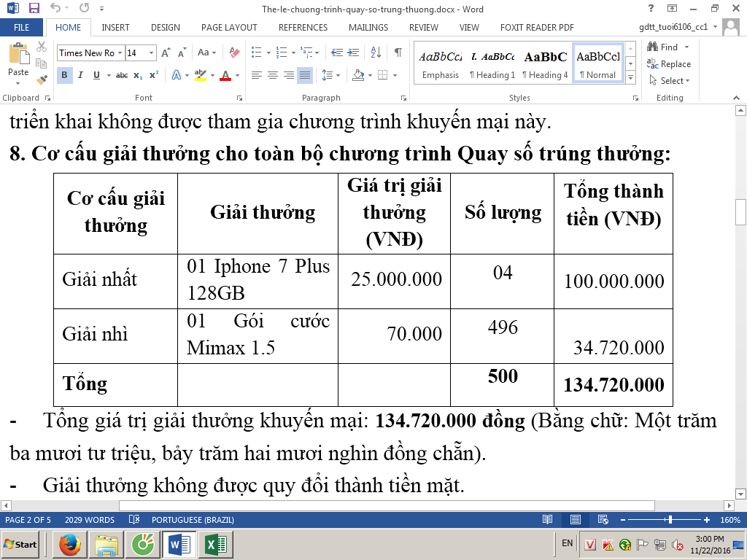Click the Text Effects glowing A icon
The width and height of the screenshot is (747, 560).
[x=177, y=75]
